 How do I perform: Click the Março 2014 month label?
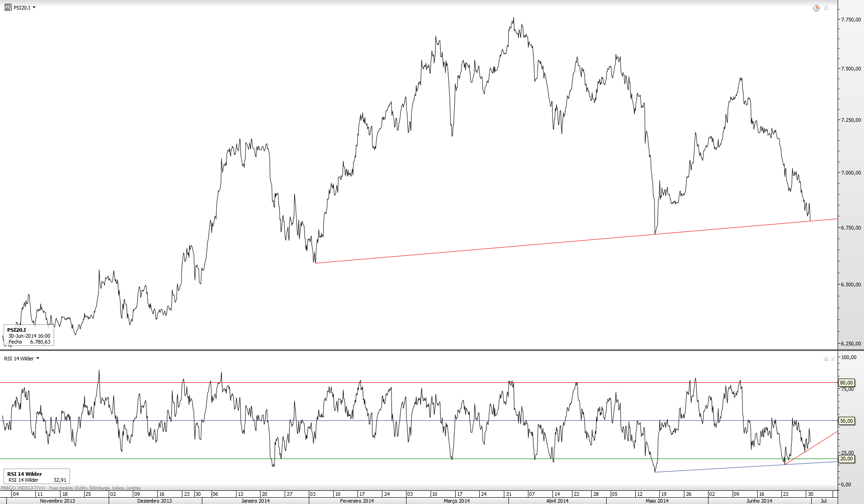click(457, 501)
